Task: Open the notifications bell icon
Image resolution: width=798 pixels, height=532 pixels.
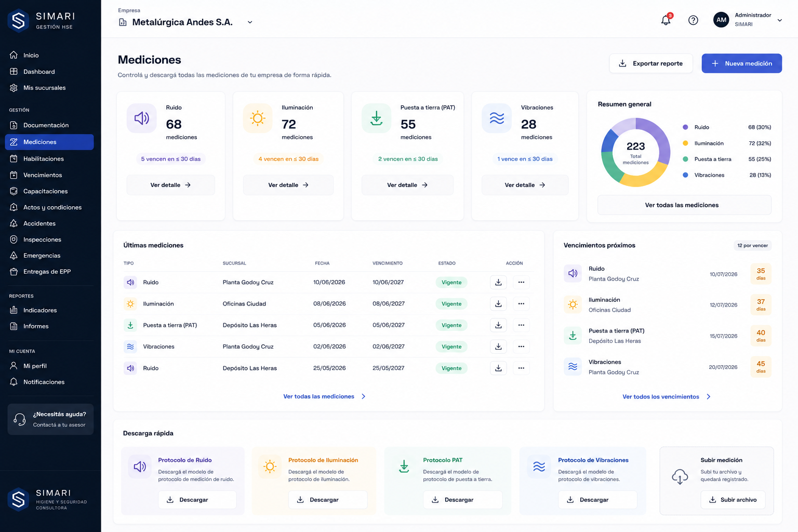Action: [666, 20]
